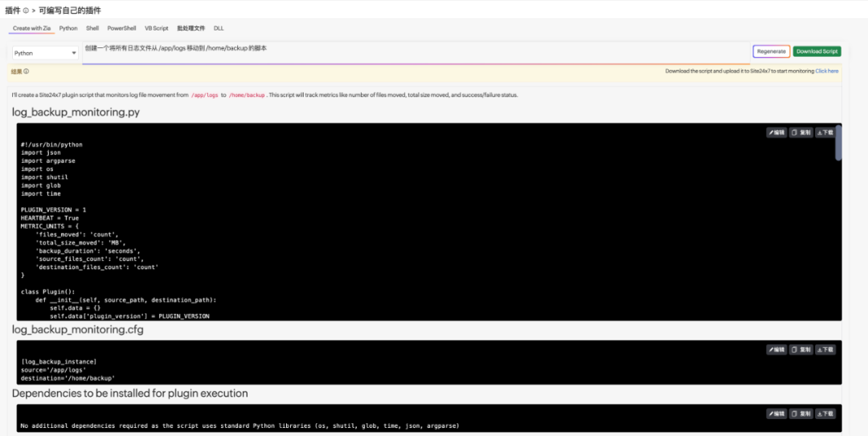
Task: Follow the 'Click here' link
Action: (x=827, y=71)
